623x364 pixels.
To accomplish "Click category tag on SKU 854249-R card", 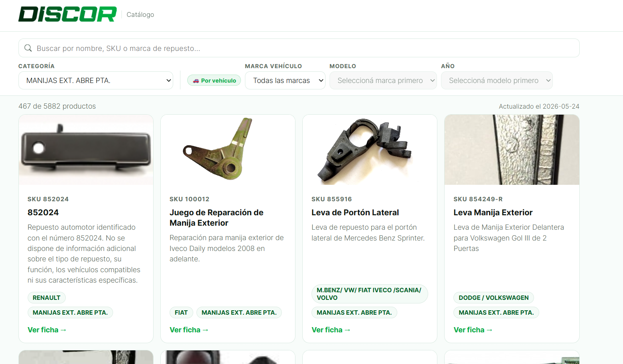I will pyautogui.click(x=496, y=313).
